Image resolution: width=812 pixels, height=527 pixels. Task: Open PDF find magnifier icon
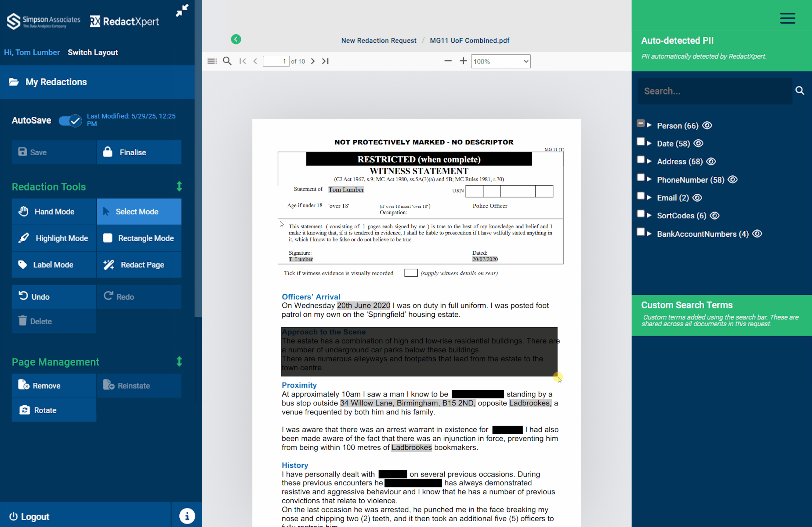click(227, 61)
